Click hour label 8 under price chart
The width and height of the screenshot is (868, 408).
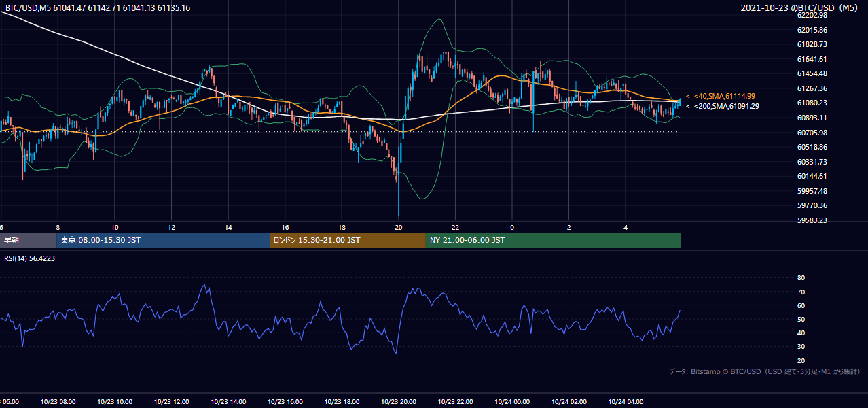[58, 228]
